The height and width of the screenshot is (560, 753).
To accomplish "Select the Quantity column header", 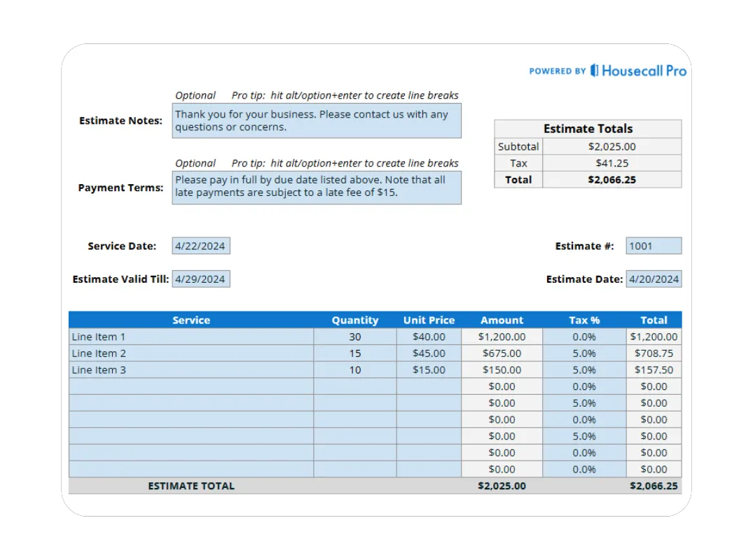I will coord(355,320).
